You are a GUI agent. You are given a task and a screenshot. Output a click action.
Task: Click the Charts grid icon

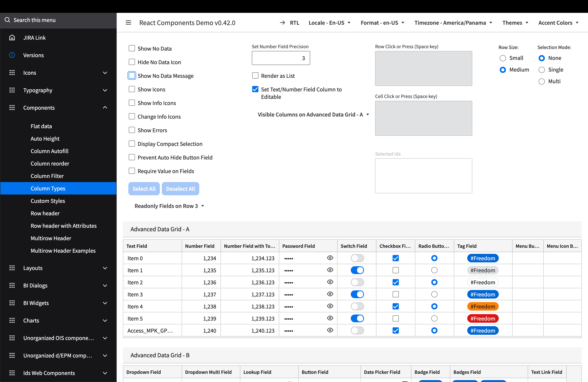pos(12,321)
